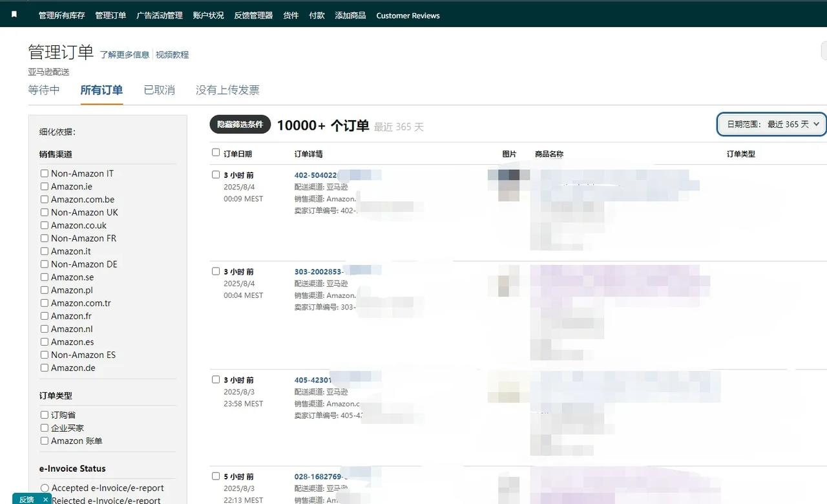
Task: Check Non-Amazon ES filter
Action: 45,354
